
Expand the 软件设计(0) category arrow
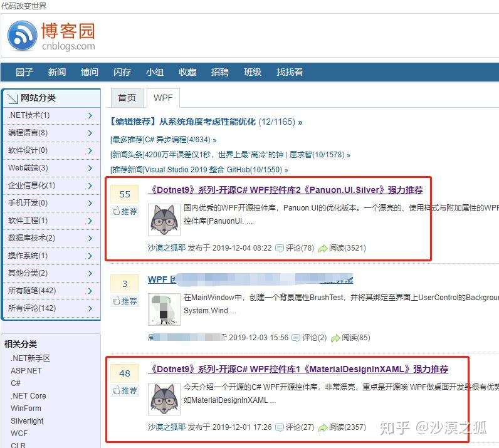(x=90, y=150)
